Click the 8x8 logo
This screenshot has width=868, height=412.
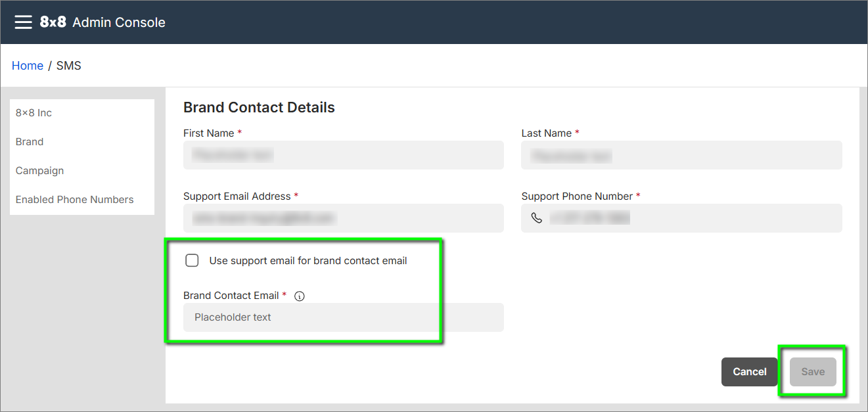53,22
